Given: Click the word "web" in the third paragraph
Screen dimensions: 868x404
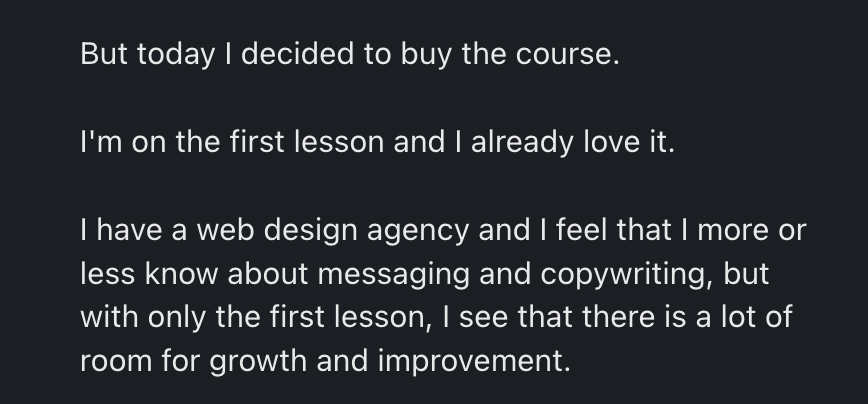Looking at the screenshot, I should 225,230.
